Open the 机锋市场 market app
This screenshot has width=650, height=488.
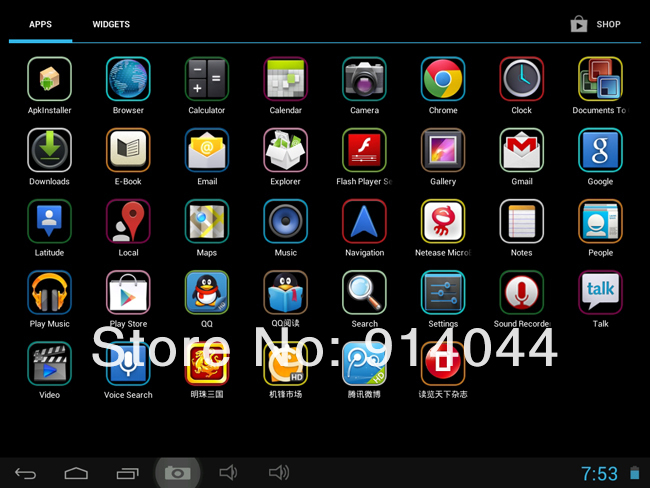click(286, 364)
